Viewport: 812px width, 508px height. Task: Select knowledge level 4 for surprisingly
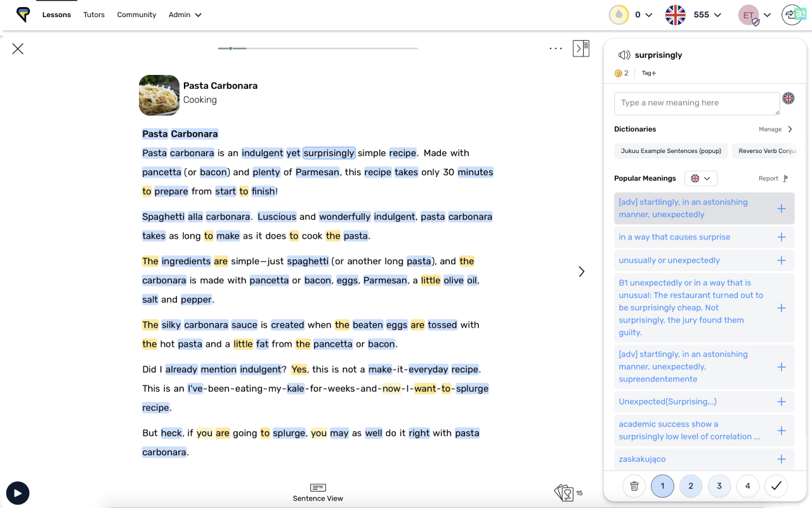(x=747, y=486)
